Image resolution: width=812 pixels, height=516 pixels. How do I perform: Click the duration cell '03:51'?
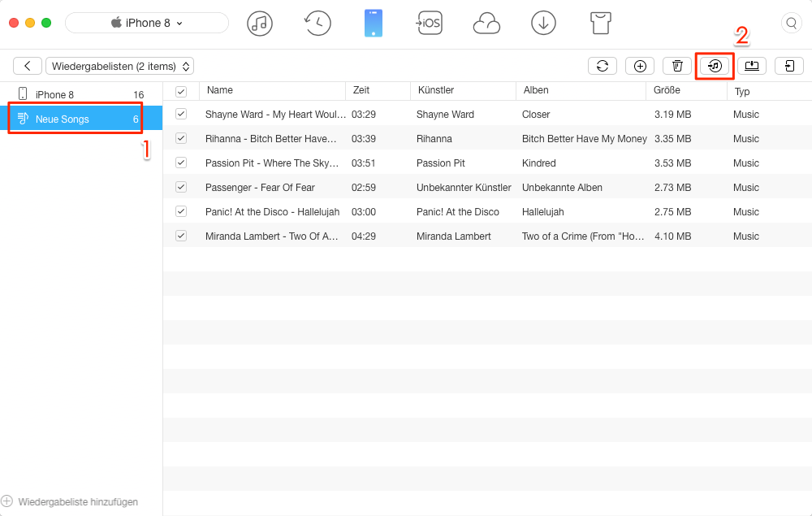(364, 163)
